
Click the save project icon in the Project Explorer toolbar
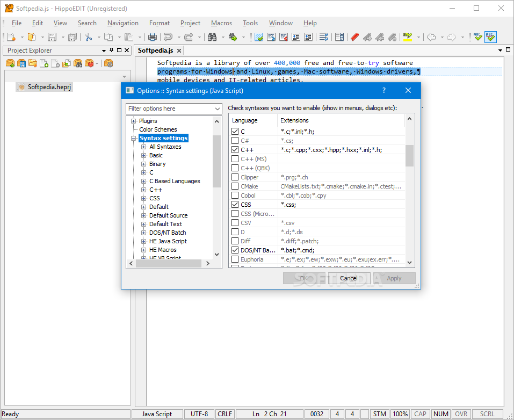pyautogui.click(x=21, y=63)
